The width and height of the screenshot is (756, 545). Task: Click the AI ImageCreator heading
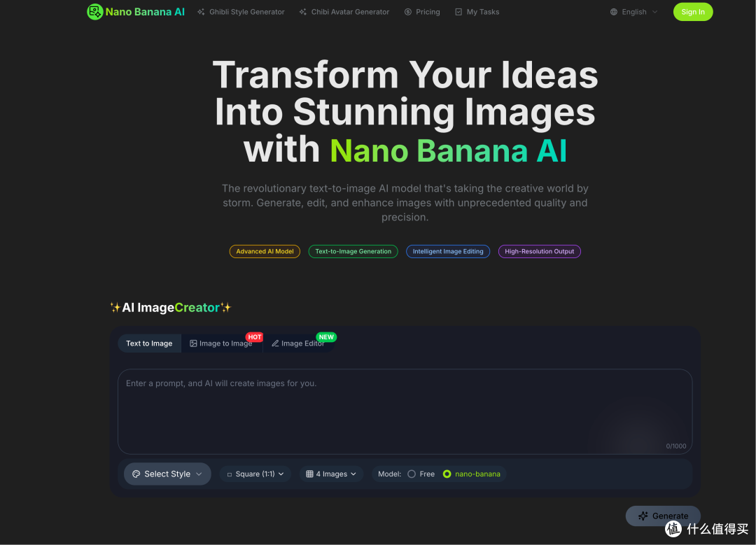click(x=171, y=307)
